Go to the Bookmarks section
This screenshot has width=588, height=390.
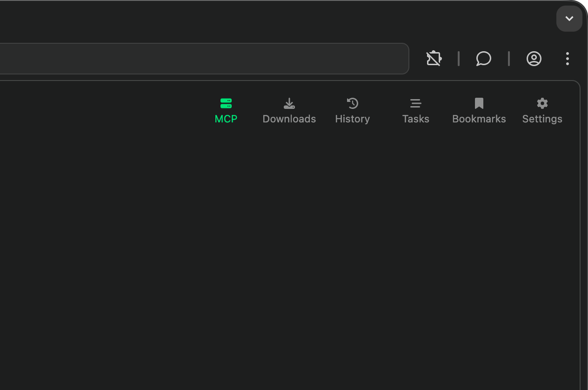pos(479,119)
